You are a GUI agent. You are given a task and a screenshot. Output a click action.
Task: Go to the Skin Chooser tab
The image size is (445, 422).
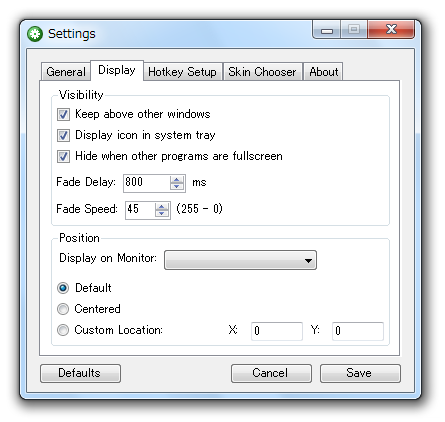(x=262, y=72)
